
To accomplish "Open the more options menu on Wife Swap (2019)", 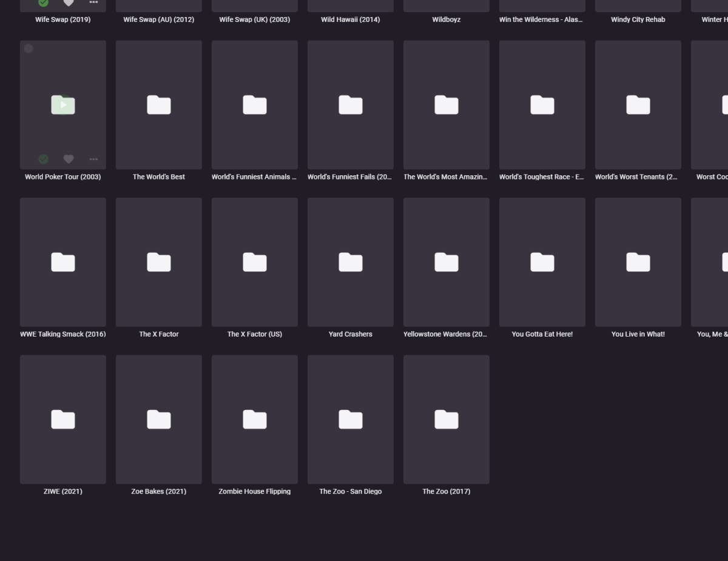I will pos(94,2).
